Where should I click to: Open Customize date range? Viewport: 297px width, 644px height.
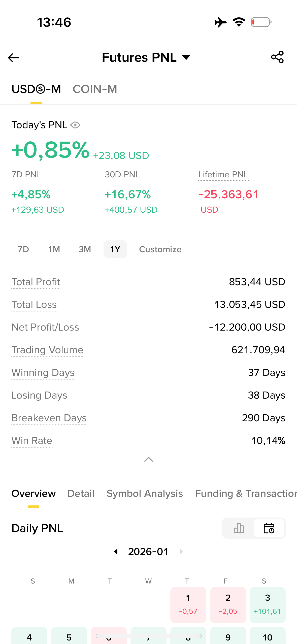click(160, 249)
